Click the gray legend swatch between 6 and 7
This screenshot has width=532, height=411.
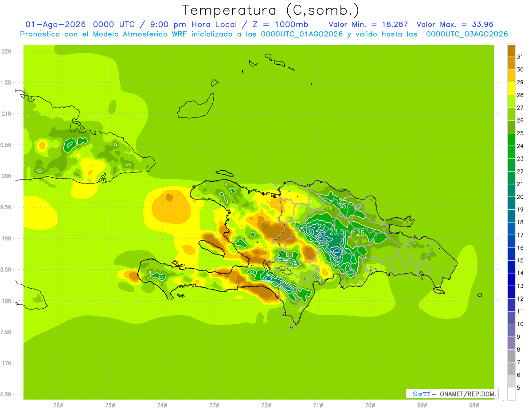click(x=511, y=369)
